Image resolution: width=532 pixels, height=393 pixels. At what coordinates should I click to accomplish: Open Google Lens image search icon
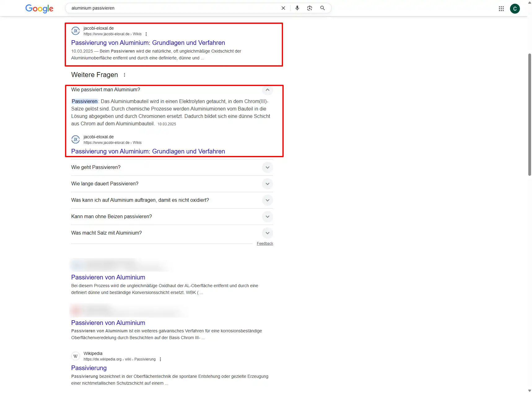click(x=310, y=8)
